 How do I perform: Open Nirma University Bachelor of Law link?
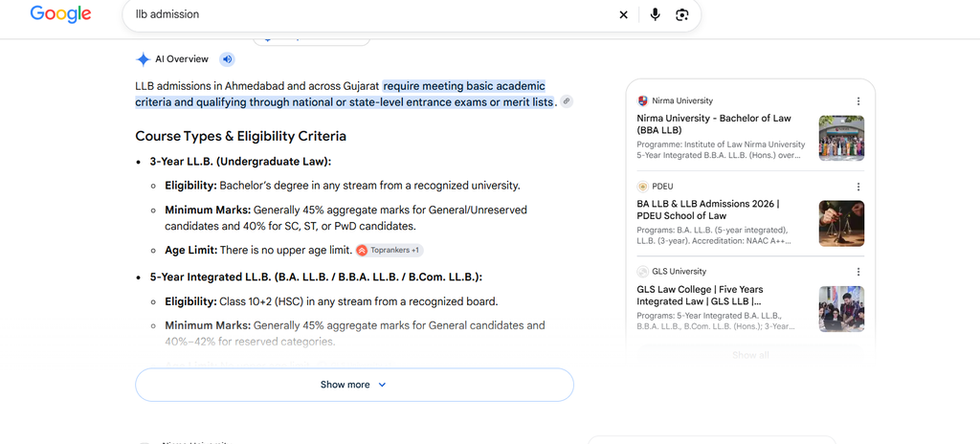[x=714, y=123]
